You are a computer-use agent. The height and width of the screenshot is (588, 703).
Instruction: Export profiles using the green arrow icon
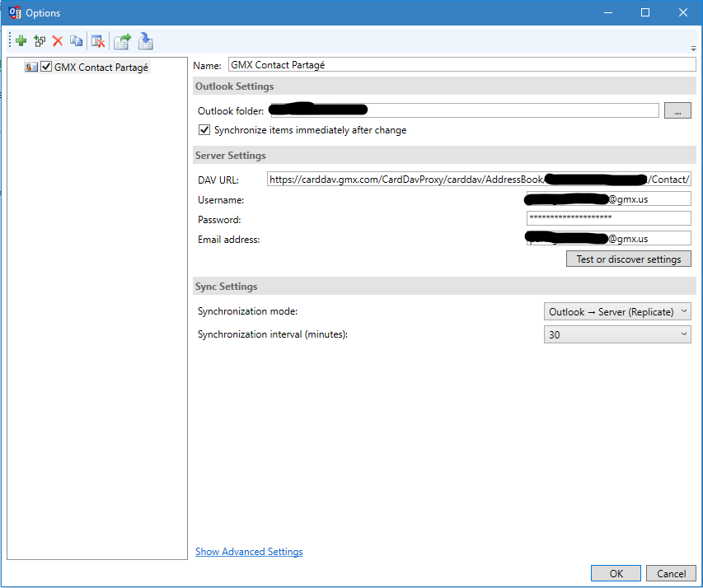[x=121, y=40]
